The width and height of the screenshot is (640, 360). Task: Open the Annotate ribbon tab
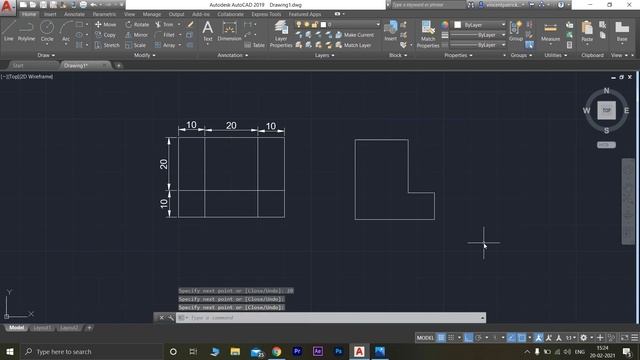click(x=74, y=14)
